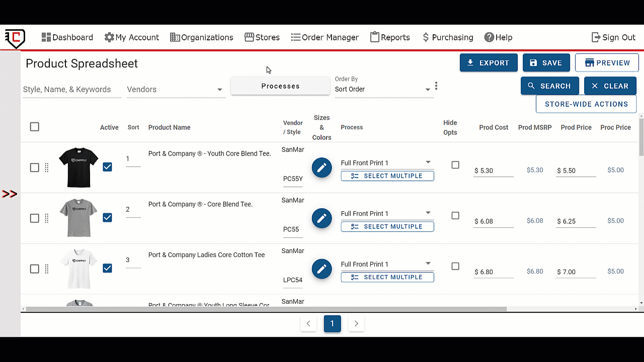This screenshot has height=362, width=644.
Task: Edit sizes and colors for LPC54
Action: [x=321, y=269]
